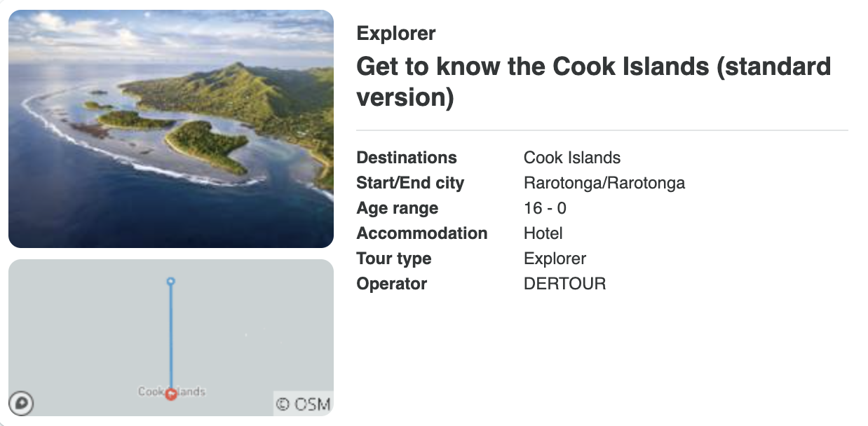This screenshot has height=426, width=868.
Task: Click the red Cook Islands map marker
Action: point(171,392)
